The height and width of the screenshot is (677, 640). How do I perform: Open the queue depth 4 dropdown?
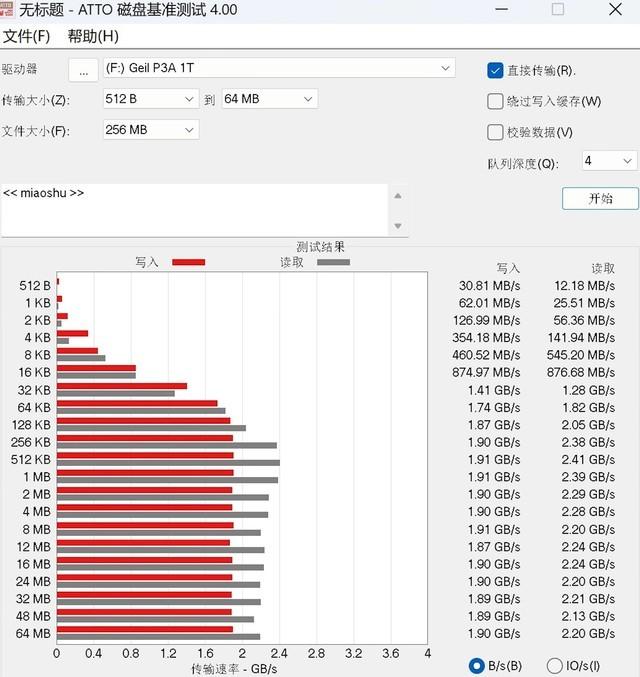(x=609, y=161)
